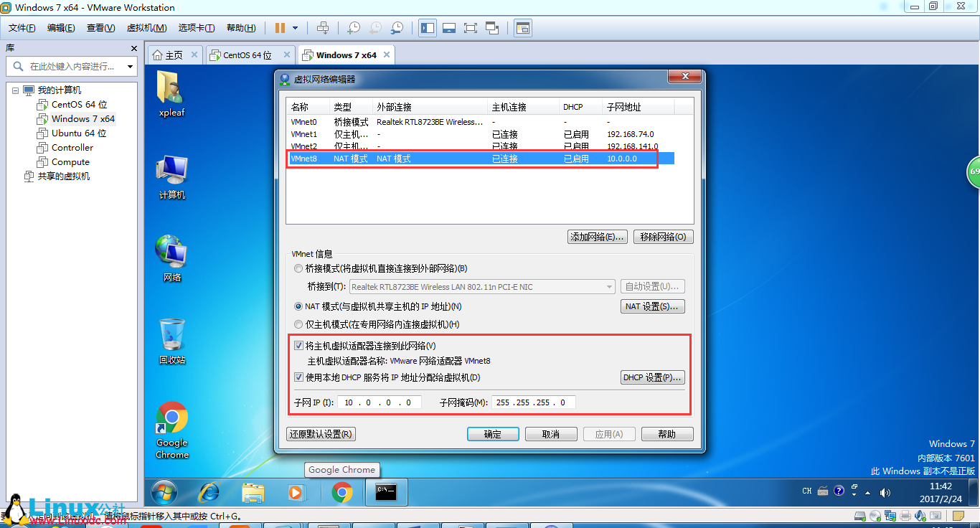Viewport: 980px width, 528px height.
Task: Open the 选项卡(T) menu
Action: tap(197, 28)
